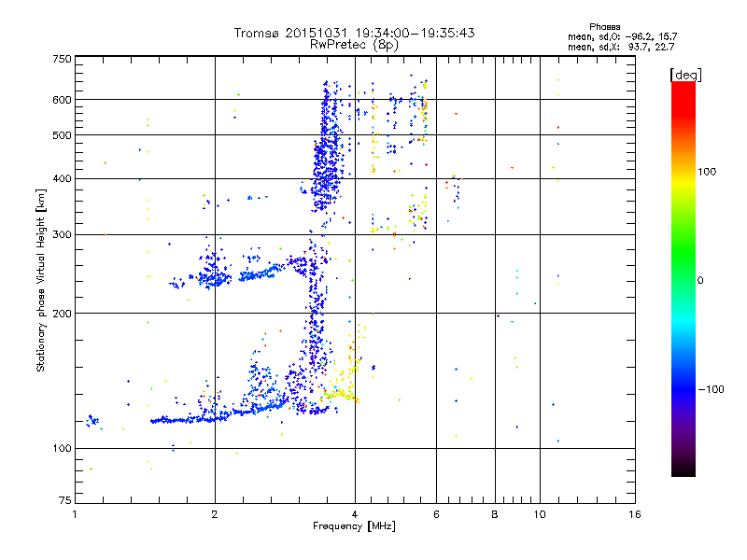Image resolution: width=747 pixels, height=560 pixels.
Task: Click the '400' y-axis tick label
Action: 62,179
